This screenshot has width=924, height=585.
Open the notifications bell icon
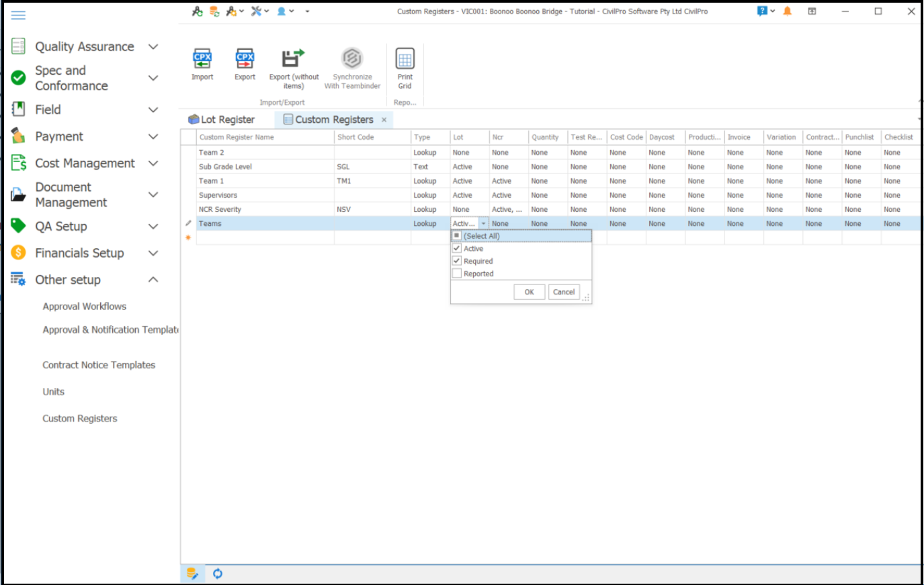pyautogui.click(x=788, y=11)
